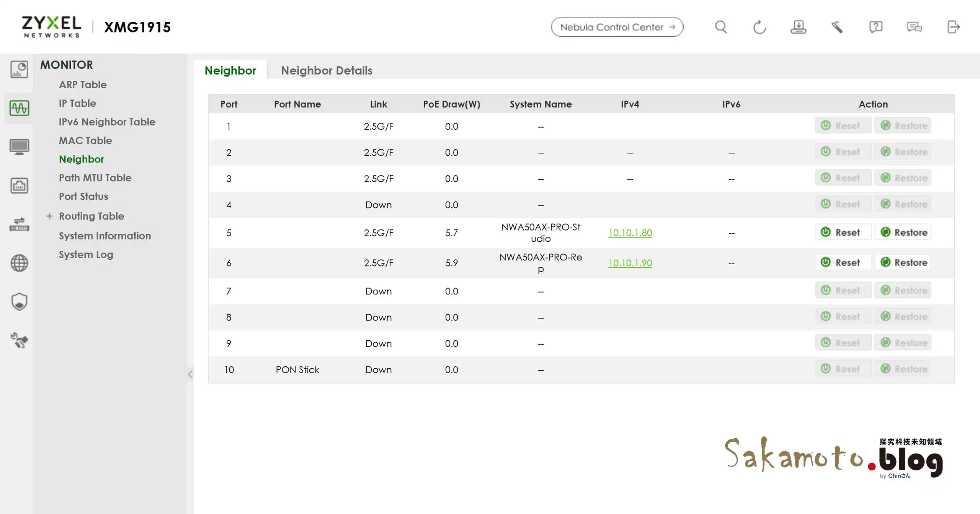The height and width of the screenshot is (514, 980).
Task: Switch to Neighbor Details tab
Action: (326, 70)
